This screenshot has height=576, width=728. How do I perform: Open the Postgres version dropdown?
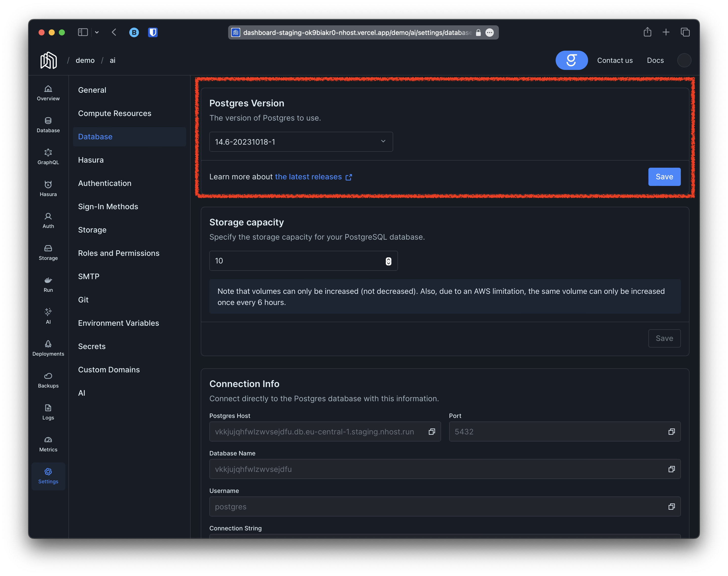coord(301,142)
